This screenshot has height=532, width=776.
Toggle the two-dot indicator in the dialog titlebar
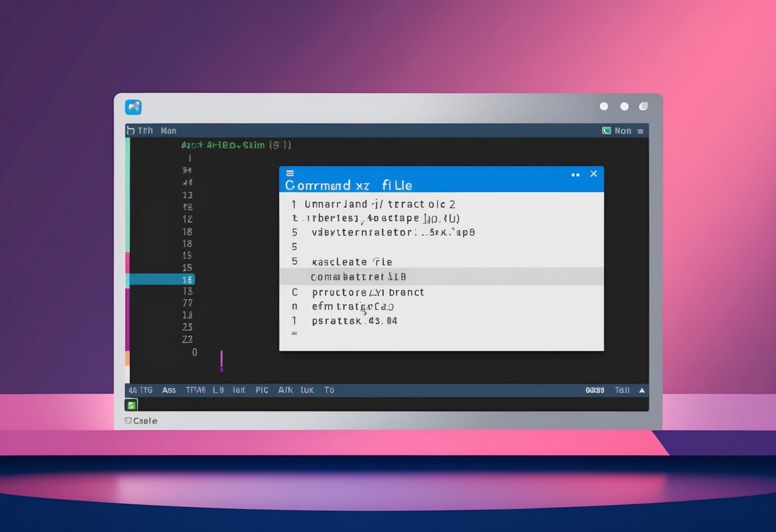coord(575,173)
